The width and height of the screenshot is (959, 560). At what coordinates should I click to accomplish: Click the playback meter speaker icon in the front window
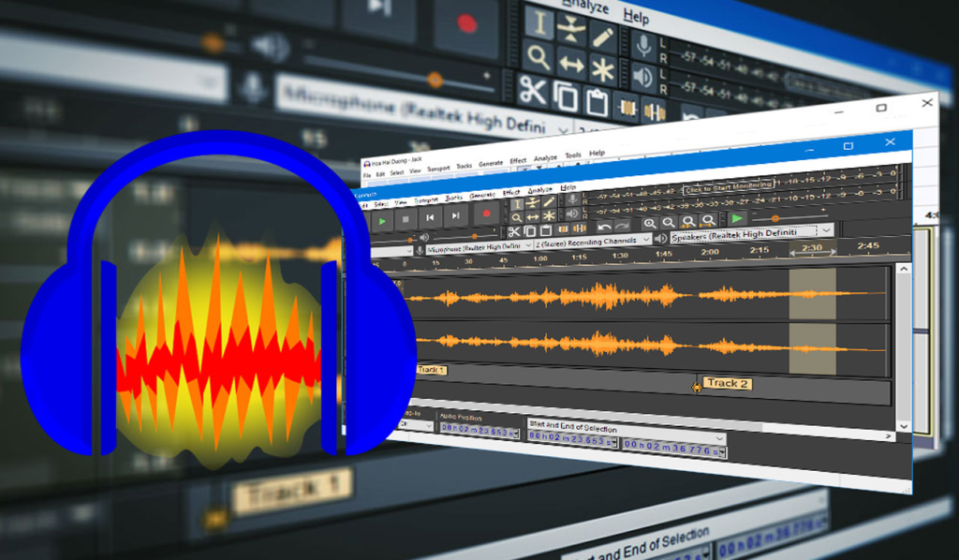pos(572,214)
